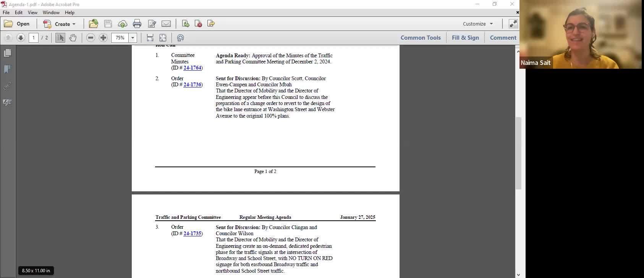The height and width of the screenshot is (278, 644).
Task: Click the Save floppy disk icon
Action: (x=108, y=24)
